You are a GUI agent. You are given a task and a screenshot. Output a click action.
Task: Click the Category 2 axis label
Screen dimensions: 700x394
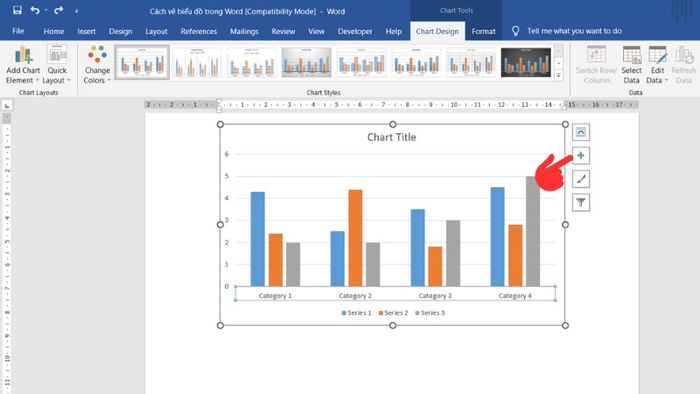click(355, 295)
